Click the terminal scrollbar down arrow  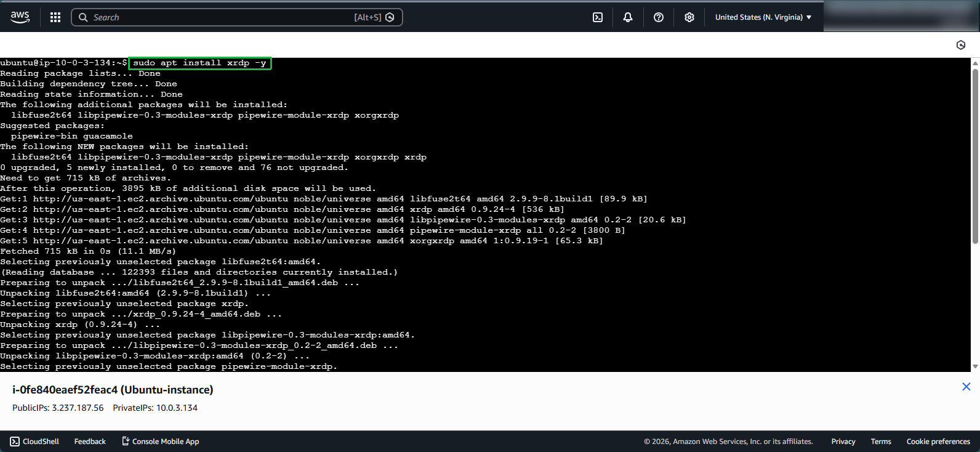point(975,366)
